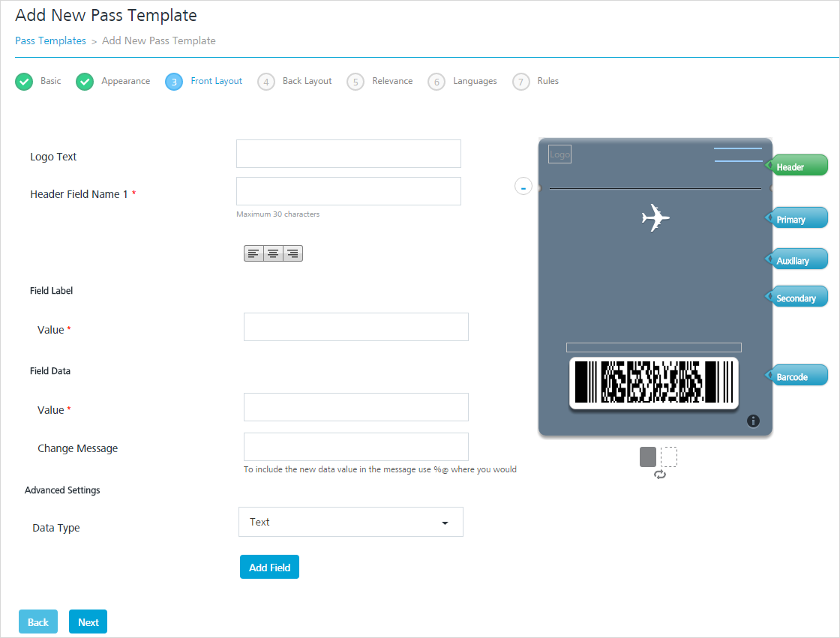The width and height of the screenshot is (840, 638).
Task: Collapse the header field with the minus button
Action: (523, 187)
